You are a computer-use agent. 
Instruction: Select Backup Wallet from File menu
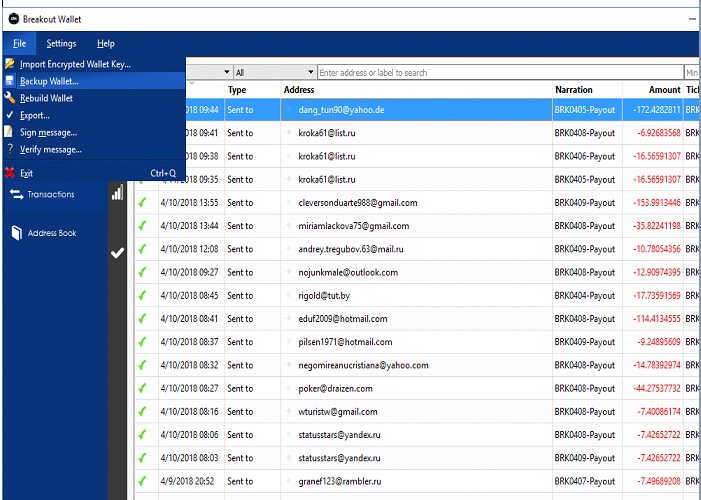coord(94,81)
